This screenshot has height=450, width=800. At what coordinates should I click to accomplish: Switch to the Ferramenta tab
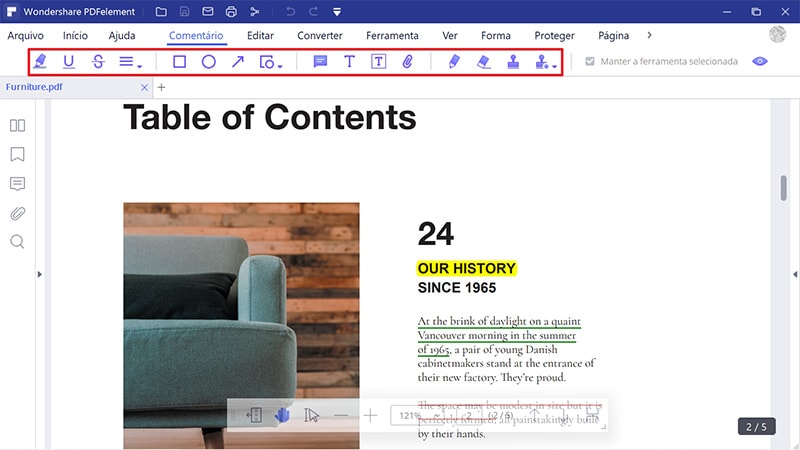pos(392,36)
